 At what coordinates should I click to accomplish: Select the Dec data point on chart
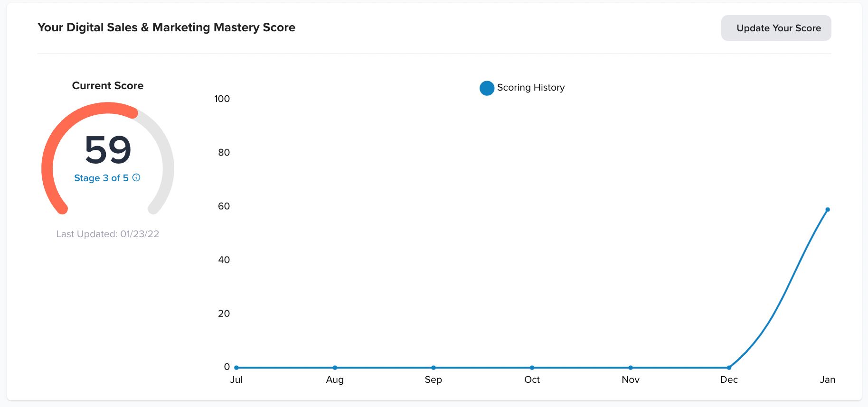(729, 368)
